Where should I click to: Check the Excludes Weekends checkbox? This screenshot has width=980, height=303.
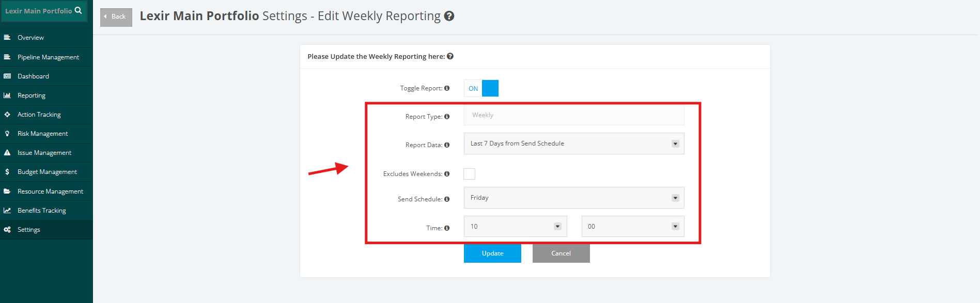(x=469, y=174)
